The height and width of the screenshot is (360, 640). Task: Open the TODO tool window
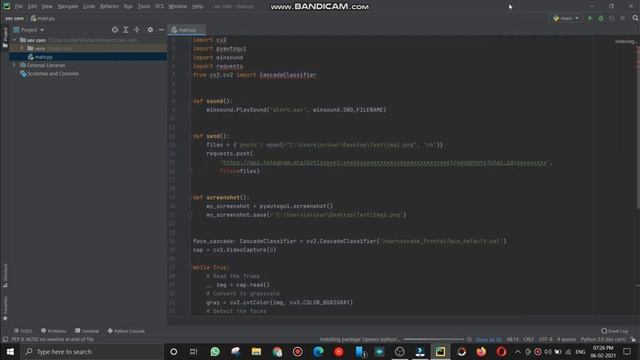point(23,331)
